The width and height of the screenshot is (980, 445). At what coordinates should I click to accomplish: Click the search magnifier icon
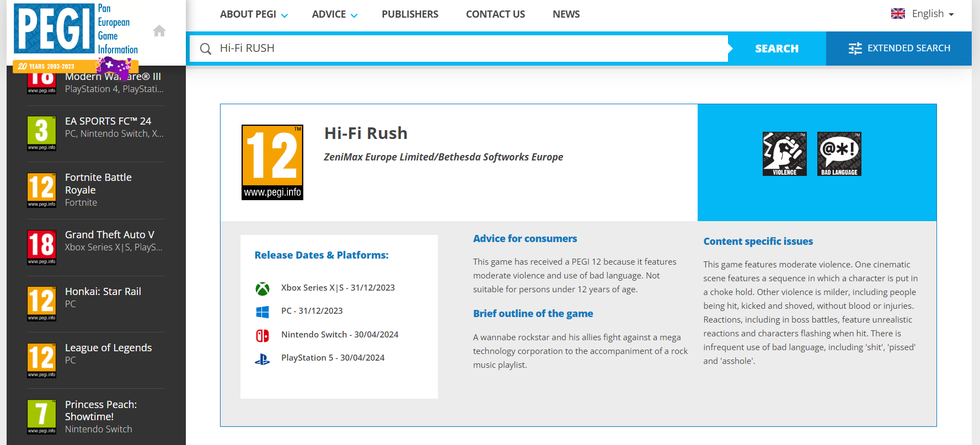tap(206, 49)
